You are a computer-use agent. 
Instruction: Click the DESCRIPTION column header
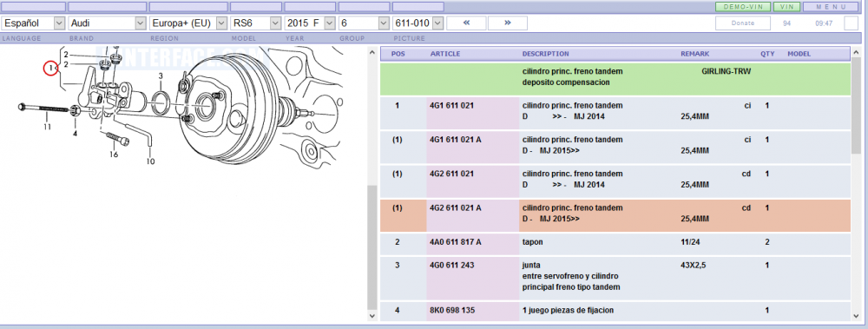click(x=545, y=55)
